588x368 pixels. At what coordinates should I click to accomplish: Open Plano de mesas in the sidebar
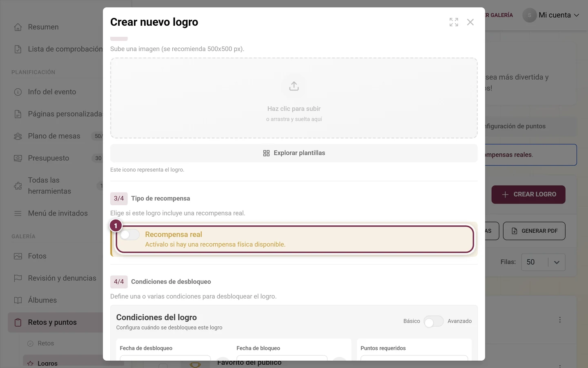pyautogui.click(x=54, y=136)
